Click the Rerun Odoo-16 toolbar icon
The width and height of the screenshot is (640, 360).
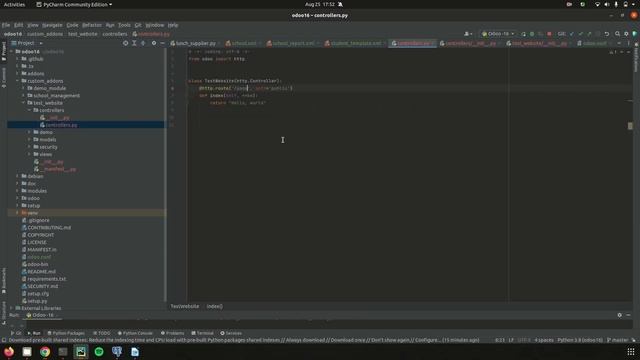[523, 34]
